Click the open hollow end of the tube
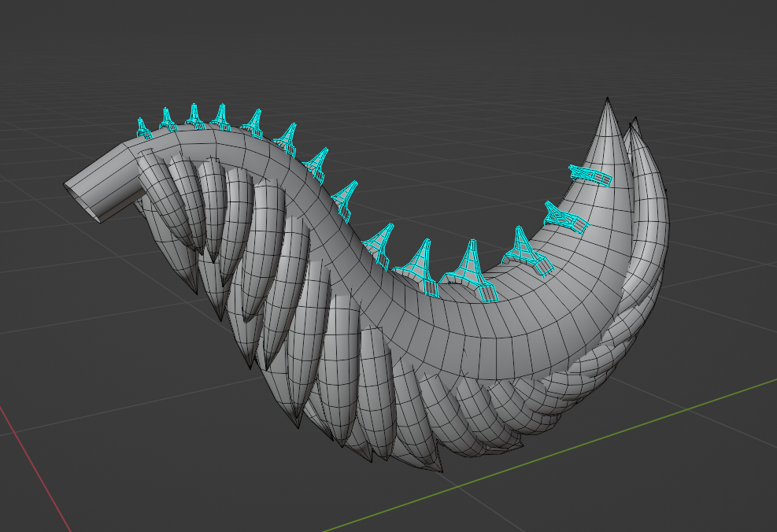The width and height of the screenshot is (777, 532). tap(82, 202)
